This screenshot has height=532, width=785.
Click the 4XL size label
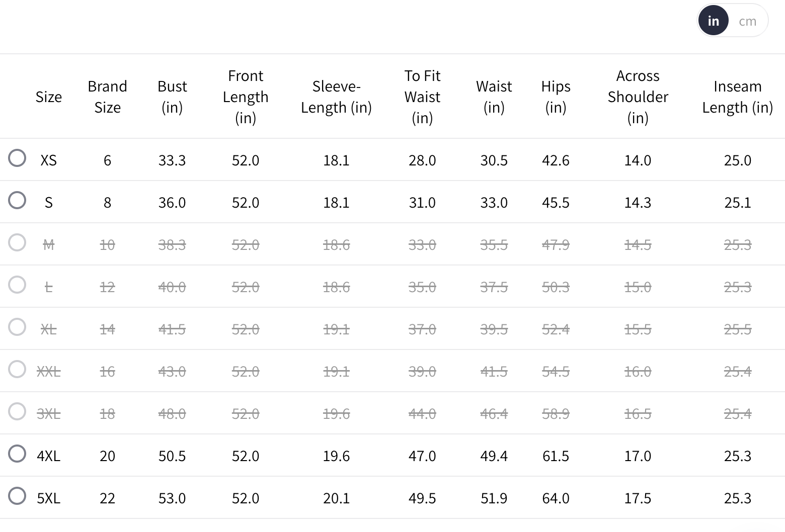(48, 456)
